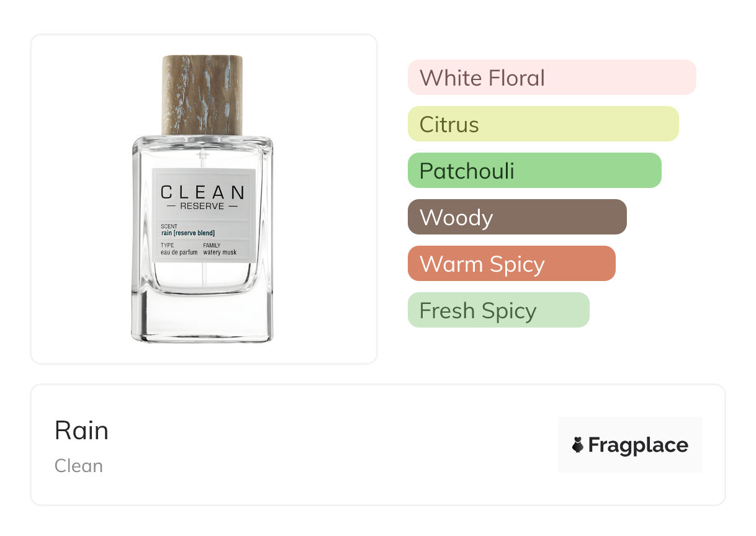This screenshot has height=536, width=756.
Task: Click the Fragplace perfume bottle icon
Action: point(578,445)
